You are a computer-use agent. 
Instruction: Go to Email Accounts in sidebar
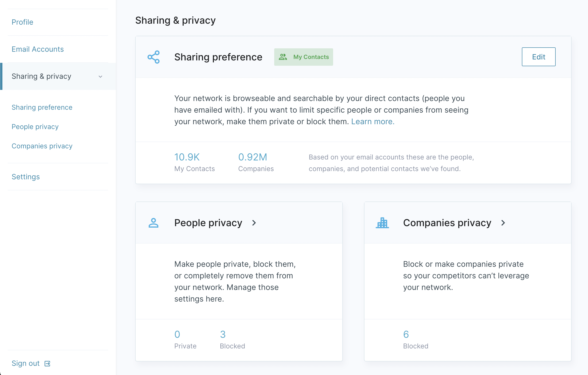coord(38,49)
